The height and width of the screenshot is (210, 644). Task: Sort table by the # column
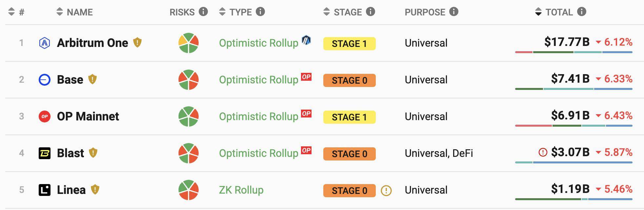pyautogui.click(x=16, y=12)
